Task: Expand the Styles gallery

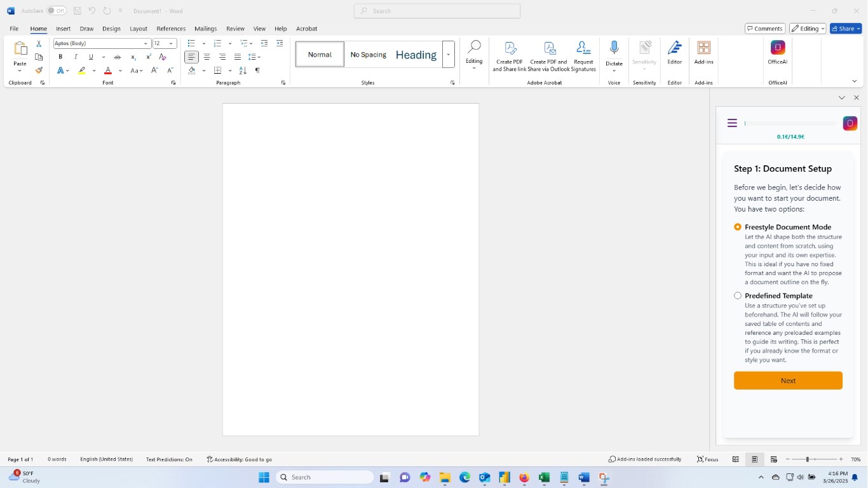Action: pos(449,55)
